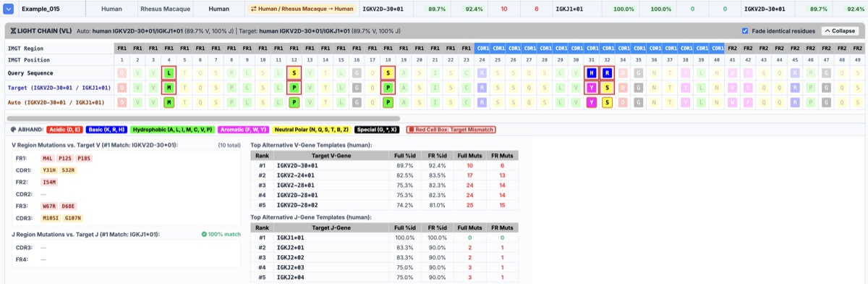
Task: Select IGKV2-28*01 in the V-gene templates table
Action: coord(297,185)
